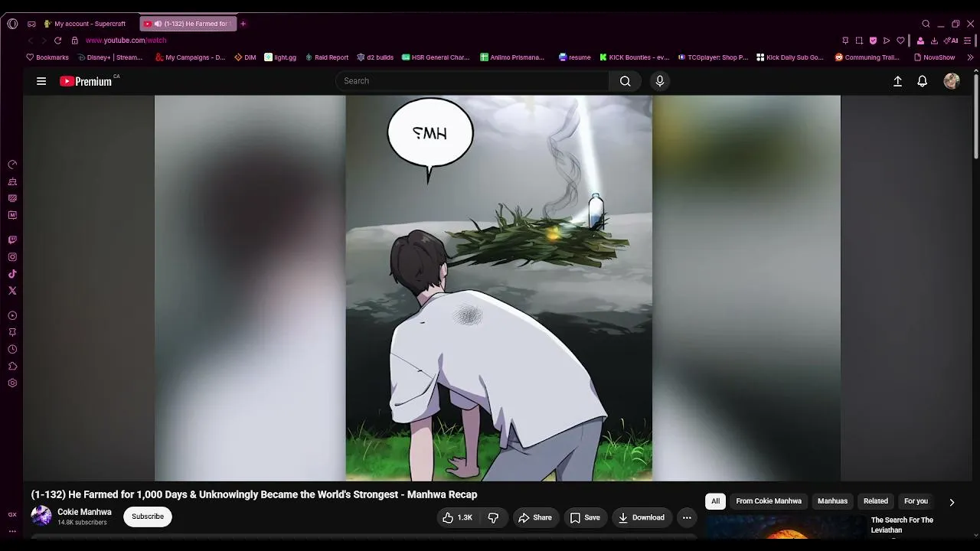
Task: Open the light.gg bookmark
Action: click(280, 57)
